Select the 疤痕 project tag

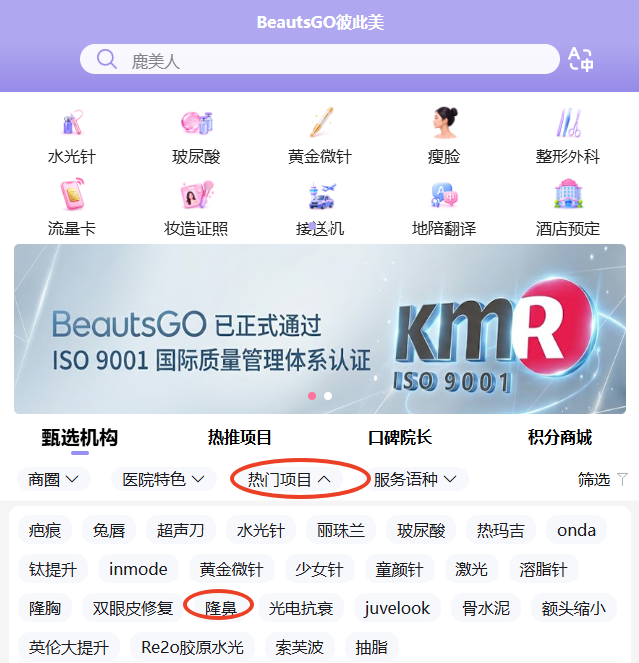tap(45, 530)
